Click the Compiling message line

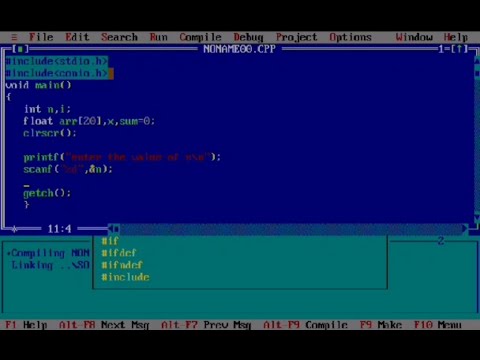coord(48,253)
